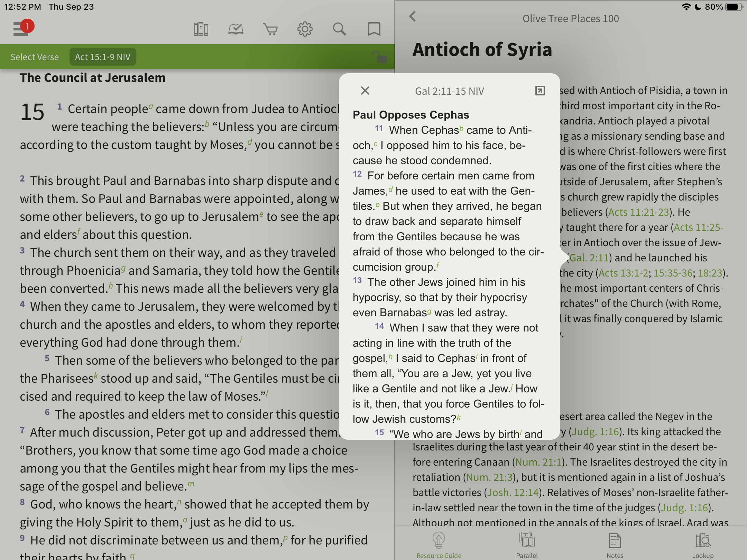Select verse number 14 in Galatians popup
Viewport: 747px width, 560px height.
point(379,326)
